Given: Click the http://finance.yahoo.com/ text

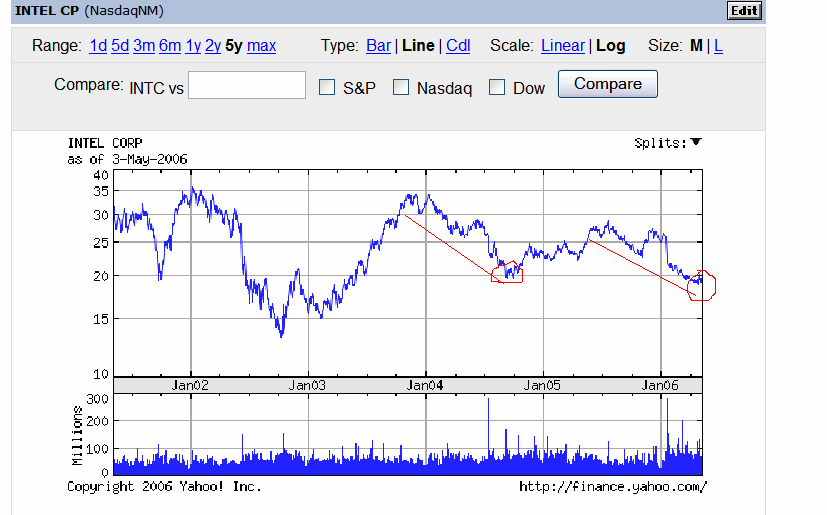Looking at the screenshot, I should click(613, 487).
